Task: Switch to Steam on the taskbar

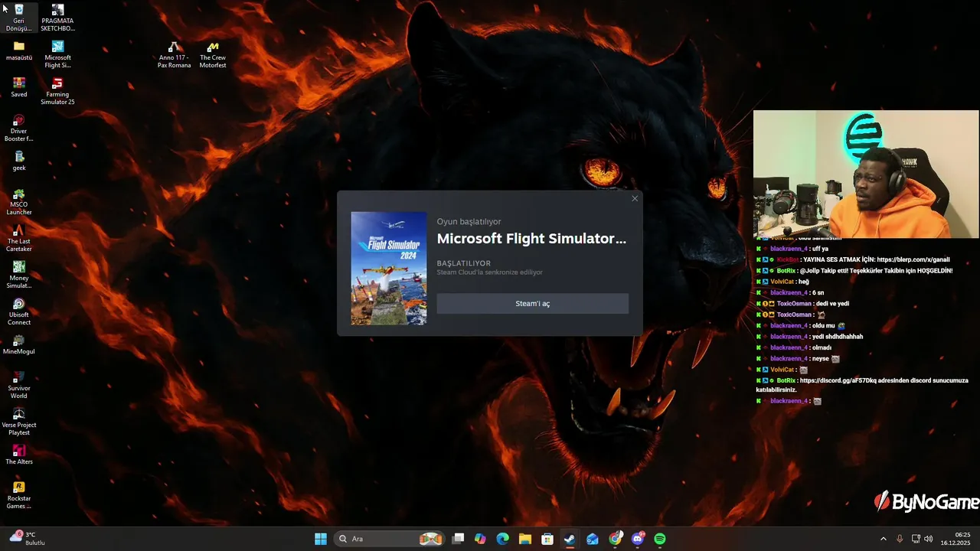Action: coord(570,539)
